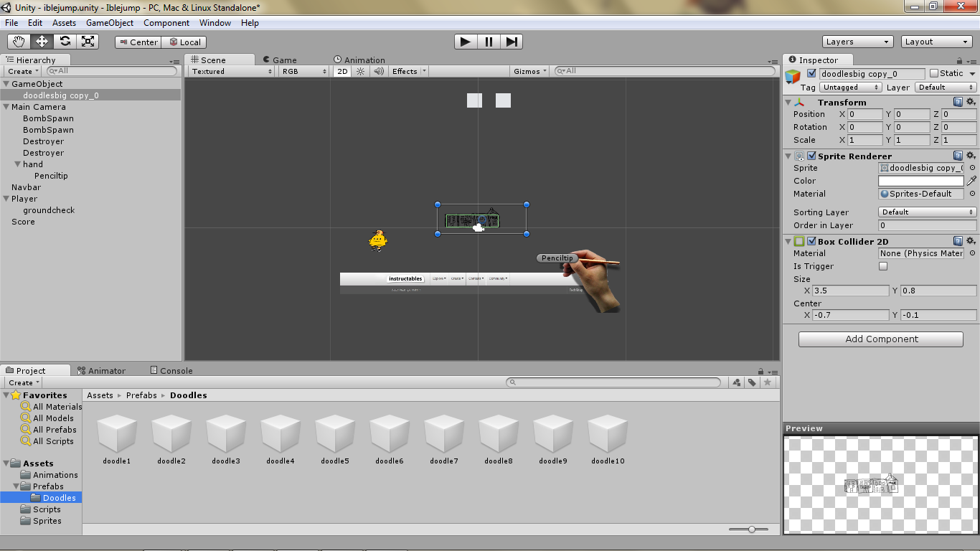This screenshot has height=551, width=980.
Task: Open the Sprite Renderer Material picker circle
Action: (x=972, y=194)
